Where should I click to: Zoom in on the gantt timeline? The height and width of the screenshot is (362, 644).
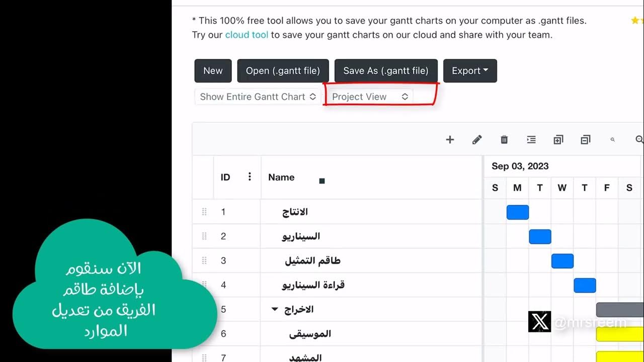pyautogui.click(x=613, y=139)
